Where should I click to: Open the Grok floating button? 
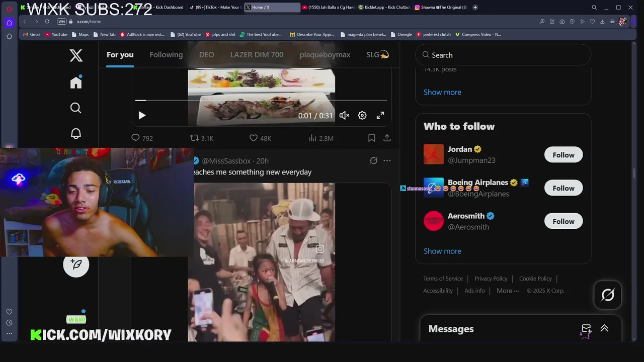(x=608, y=295)
